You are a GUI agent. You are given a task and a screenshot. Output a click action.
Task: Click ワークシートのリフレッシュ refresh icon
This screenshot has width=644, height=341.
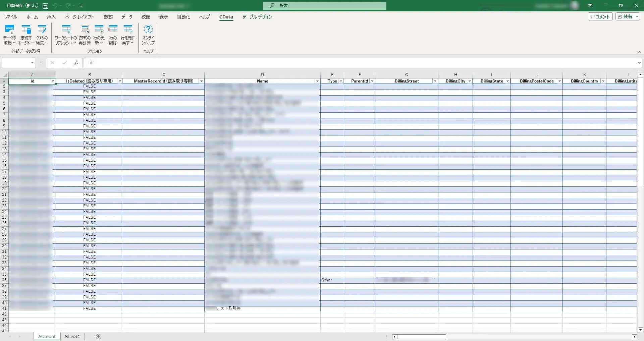pos(66,35)
